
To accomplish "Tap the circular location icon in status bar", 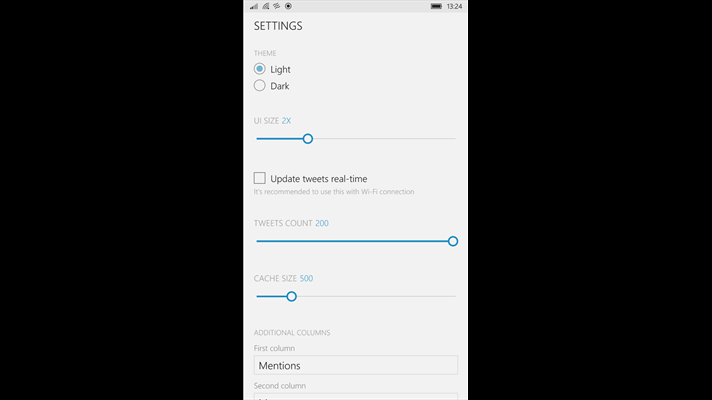I will 288,6.
